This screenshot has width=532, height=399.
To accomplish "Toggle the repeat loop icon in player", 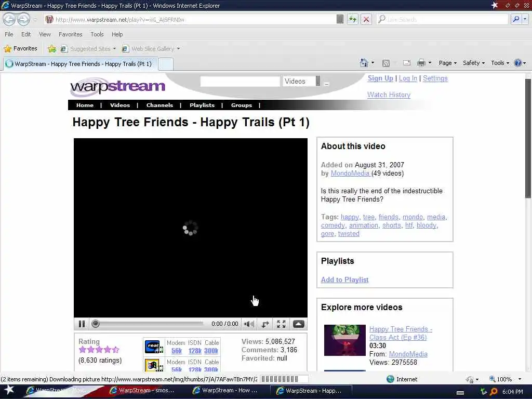I will tap(265, 324).
